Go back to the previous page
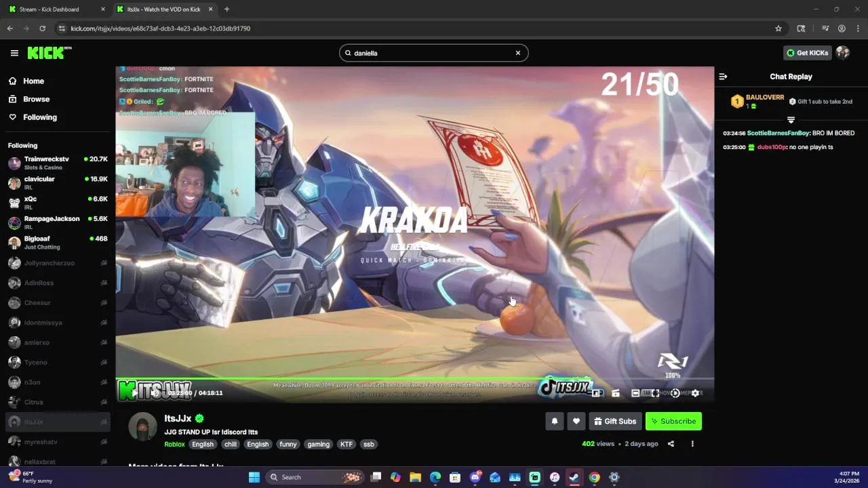Screen dimensions: 868x488 (9, 28)
